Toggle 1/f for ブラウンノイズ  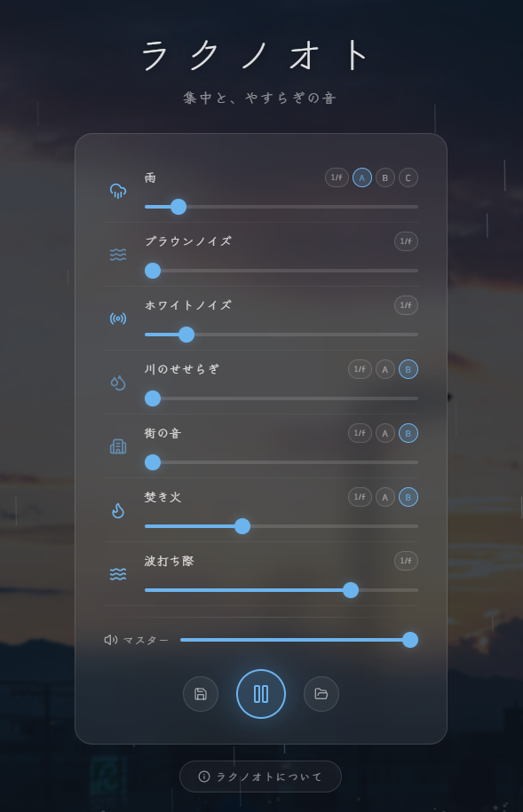[x=406, y=241]
